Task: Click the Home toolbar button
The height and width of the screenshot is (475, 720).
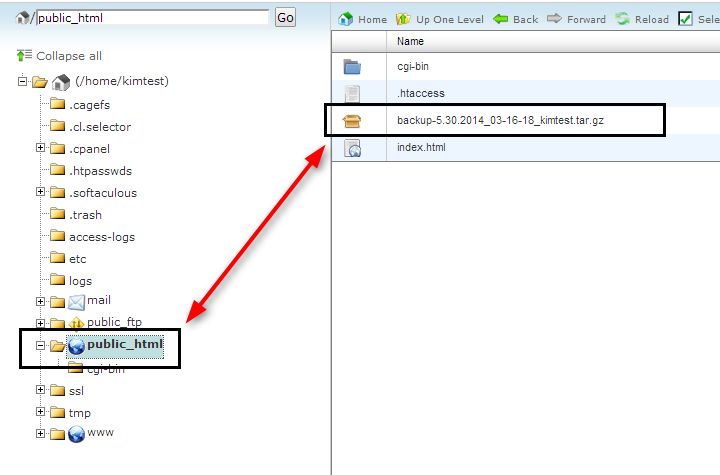Action: point(363,19)
